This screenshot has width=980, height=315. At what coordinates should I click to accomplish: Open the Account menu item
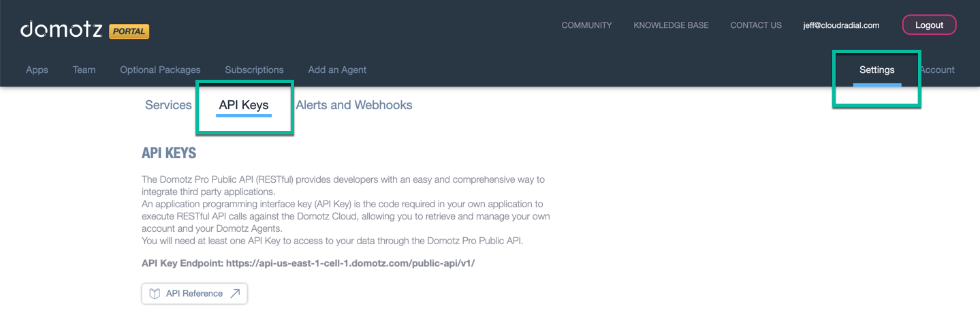point(937,70)
